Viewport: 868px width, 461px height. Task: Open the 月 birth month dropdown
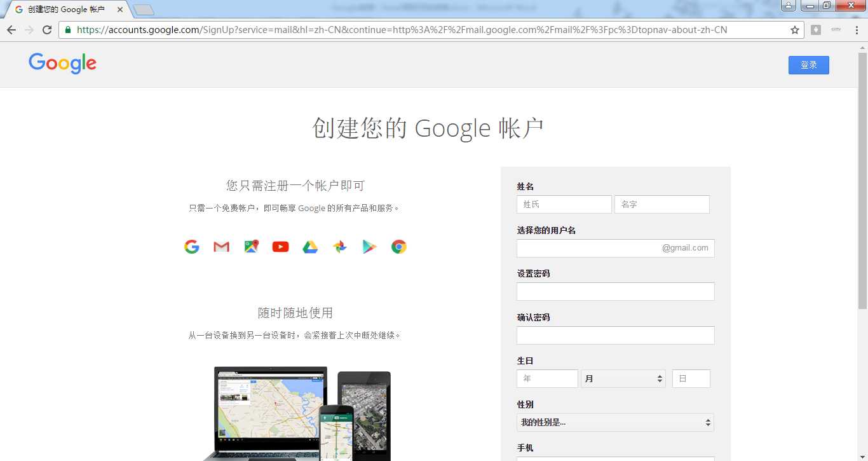623,378
